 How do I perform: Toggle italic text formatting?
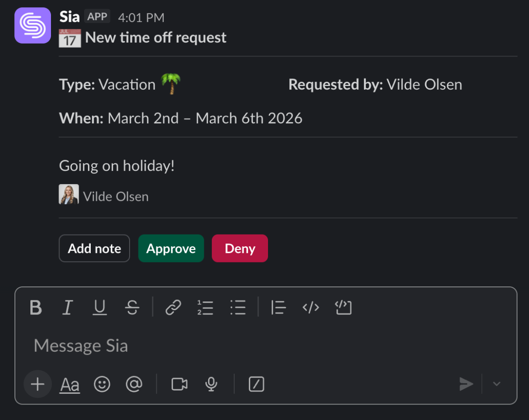(x=67, y=307)
